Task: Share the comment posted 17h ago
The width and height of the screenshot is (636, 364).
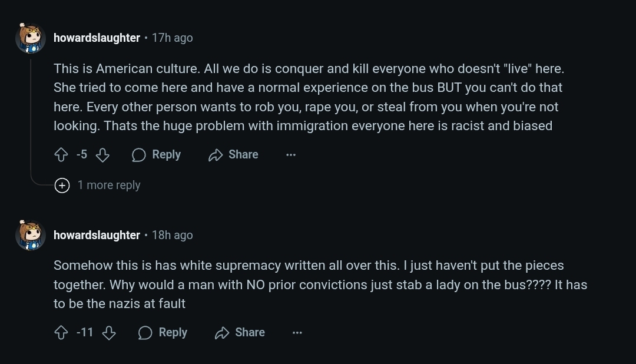Action: [234, 155]
